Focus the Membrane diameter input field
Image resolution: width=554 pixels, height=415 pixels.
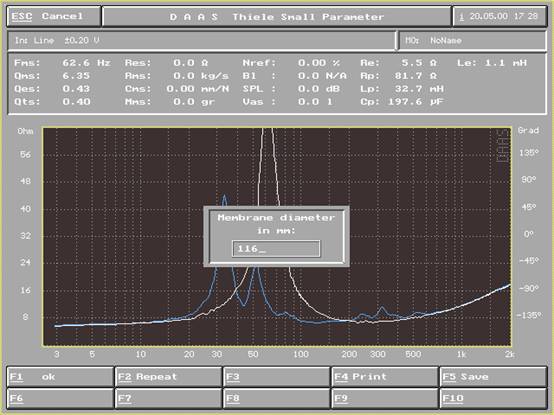pyautogui.click(x=276, y=249)
